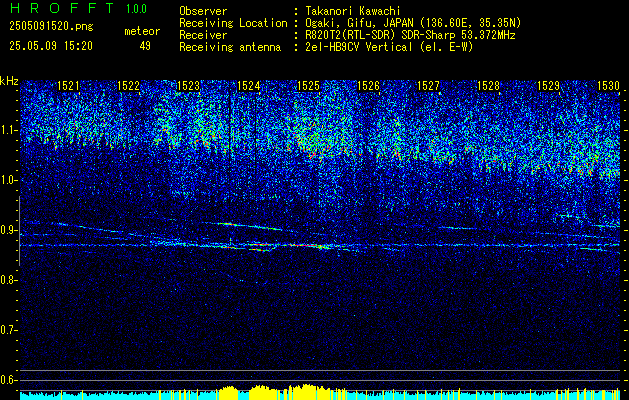Click the Receiving Location field label
The image size is (629, 400).
(x=233, y=23)
